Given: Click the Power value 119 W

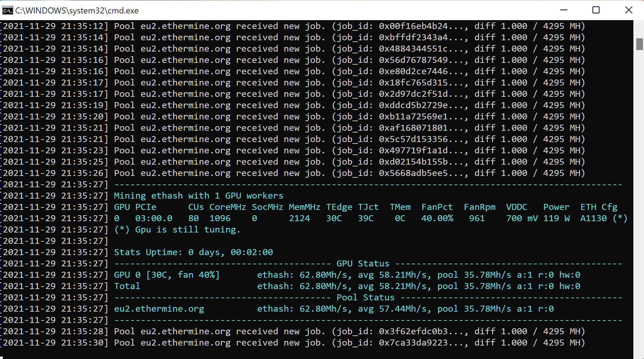Looking at the screenshot, I should (556, 218).
